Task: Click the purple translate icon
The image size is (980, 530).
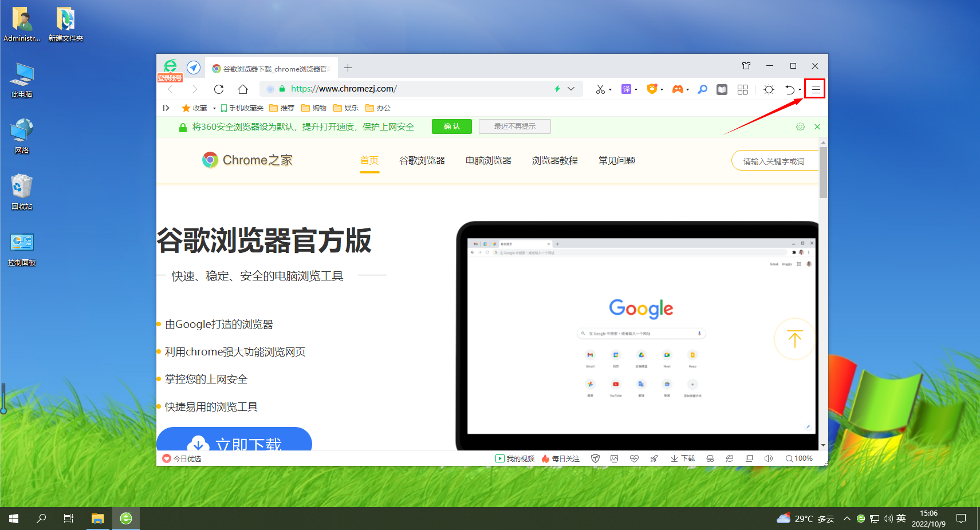Action: pyautogui.click(x=626, y=89)
